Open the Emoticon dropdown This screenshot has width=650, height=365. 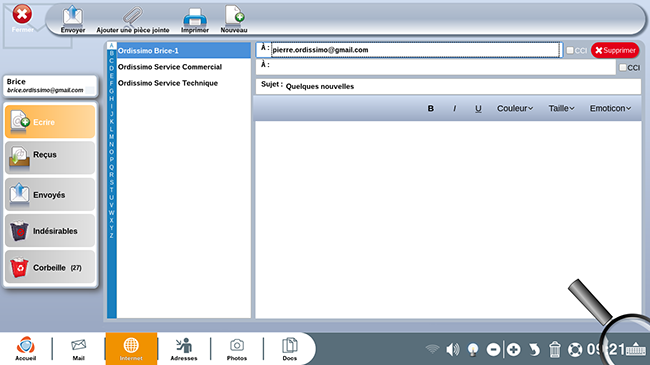(x=610, y=108)
